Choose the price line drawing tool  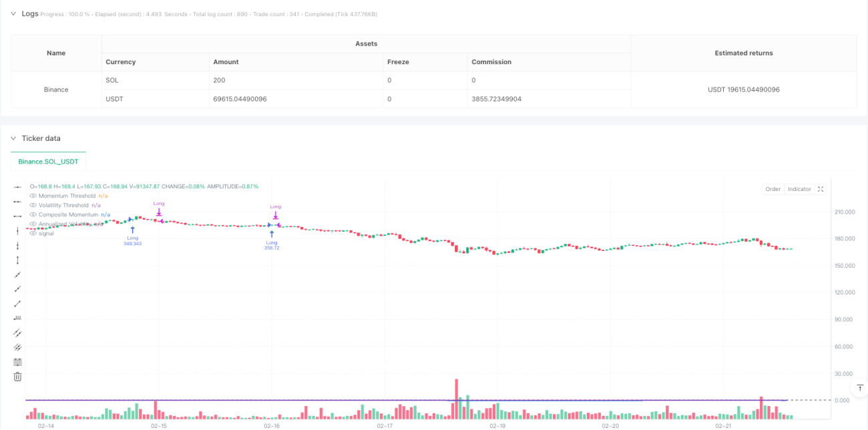(18, 318)
